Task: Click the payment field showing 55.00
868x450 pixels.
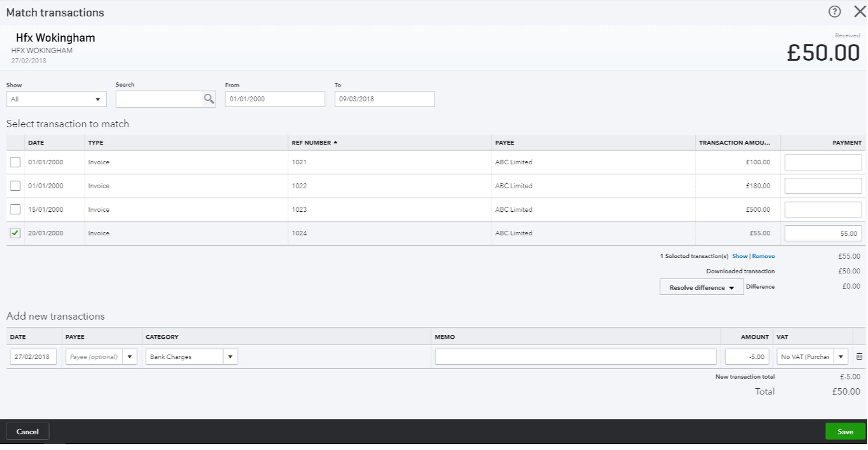Action: tap(823, 233)
